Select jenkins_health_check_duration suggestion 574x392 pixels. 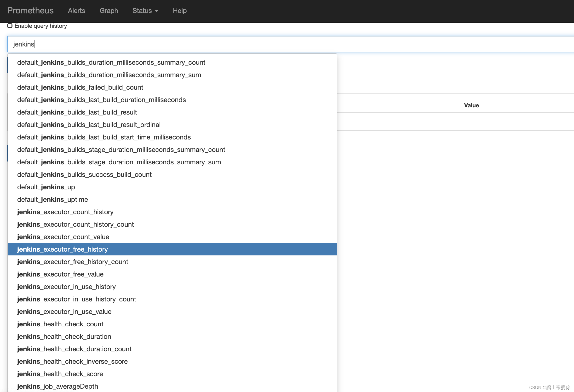(172, 337)
